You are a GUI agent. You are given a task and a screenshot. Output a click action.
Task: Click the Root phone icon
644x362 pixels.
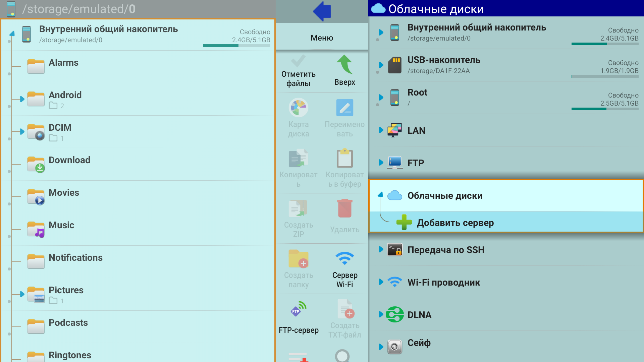pos(395,98)
